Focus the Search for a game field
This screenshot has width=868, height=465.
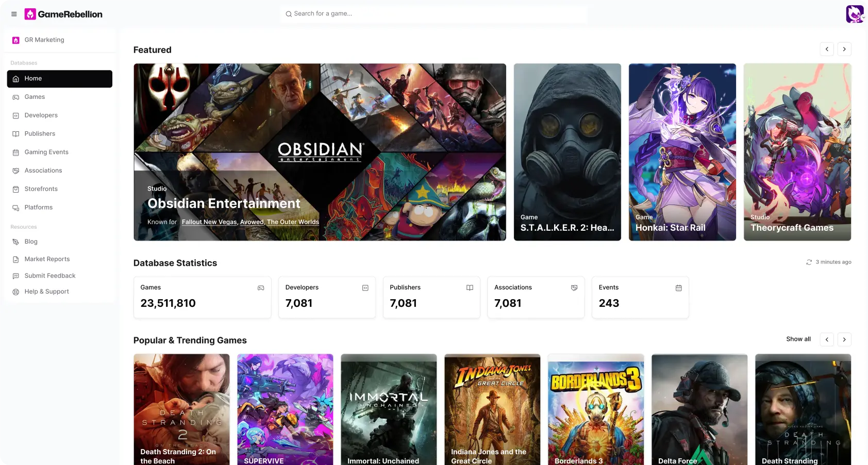click(433, 14)
